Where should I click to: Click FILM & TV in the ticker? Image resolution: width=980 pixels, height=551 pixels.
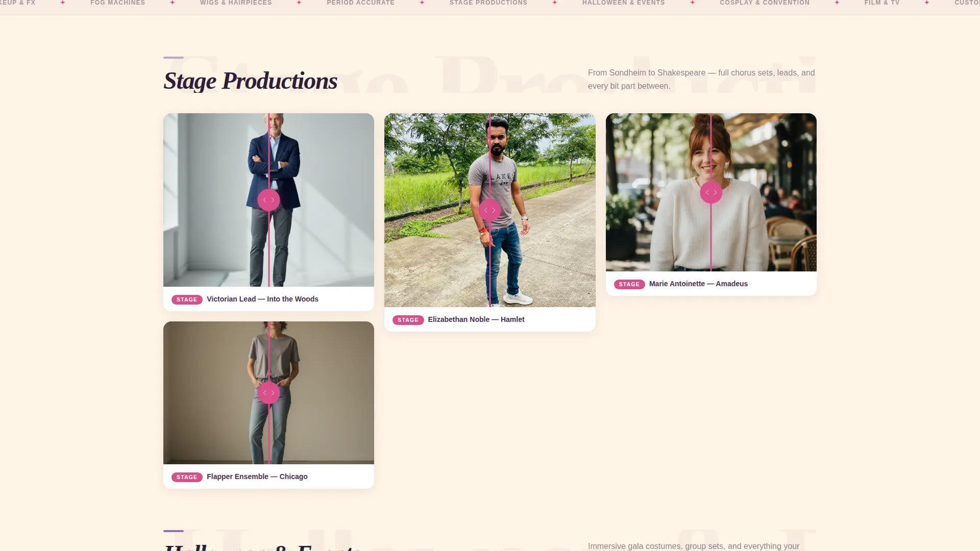882,3
